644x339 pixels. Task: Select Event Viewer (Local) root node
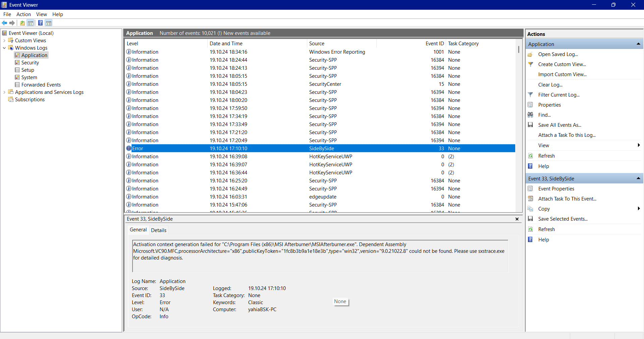(x=31, y=33)
